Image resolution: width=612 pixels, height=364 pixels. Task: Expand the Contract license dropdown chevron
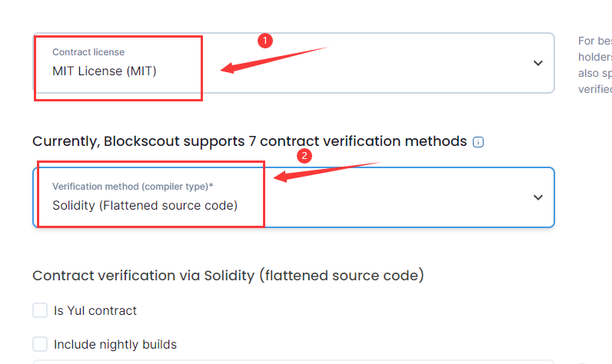coord(538,63)
